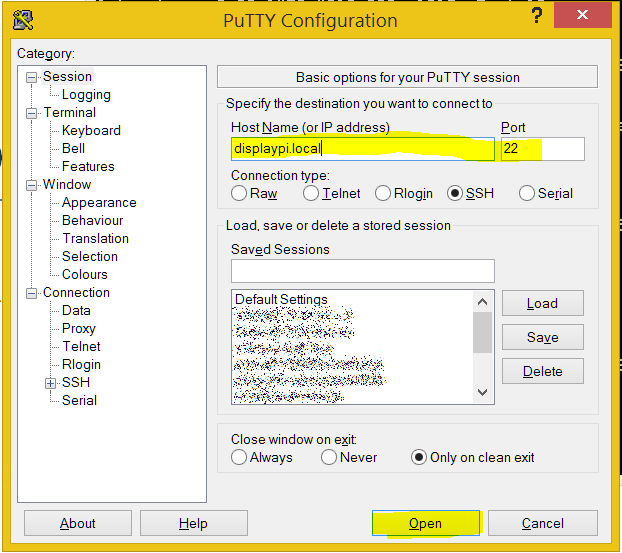This screenshot has height=553, width=622.
Task: Click the Help button
Action: pyautogui.click(x=194, y=523)
